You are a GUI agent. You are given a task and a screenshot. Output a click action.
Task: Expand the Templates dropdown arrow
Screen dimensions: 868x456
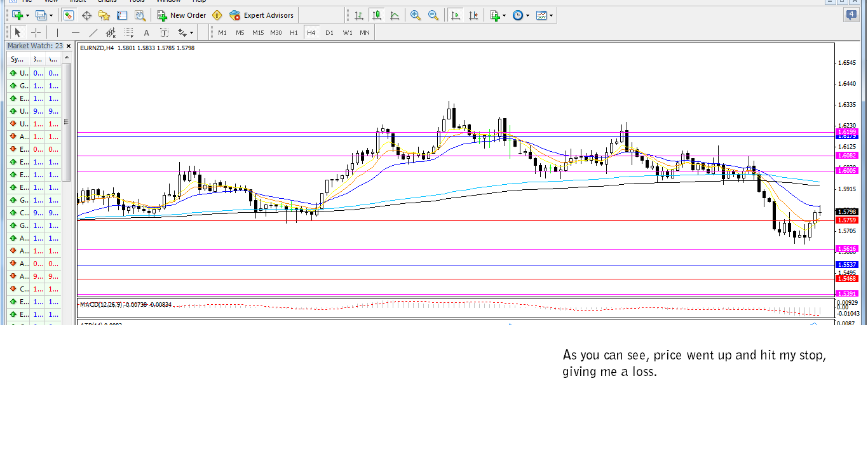click(x=552, y=15)
